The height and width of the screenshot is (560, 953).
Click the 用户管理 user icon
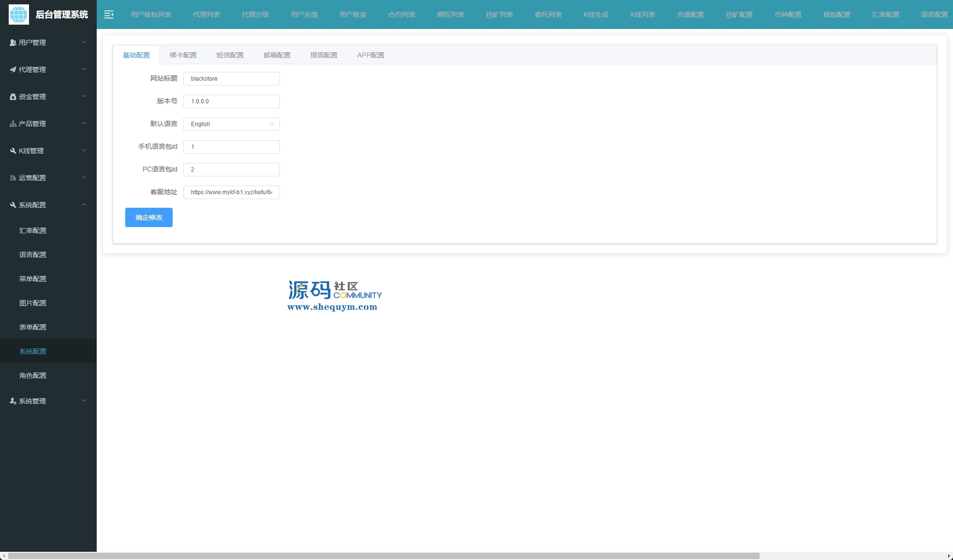pyautogui.click(x=13, y=43)
